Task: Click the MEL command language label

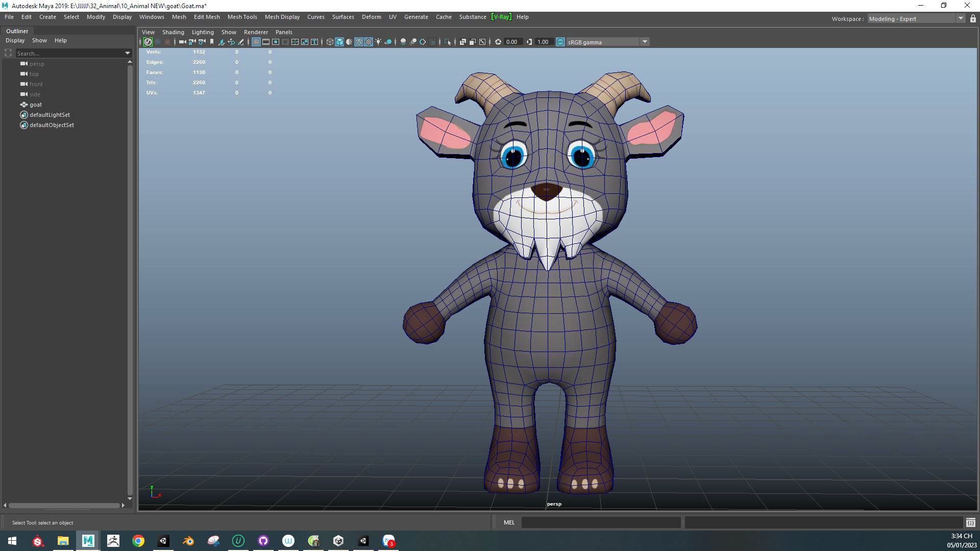Action: (509, 522)
